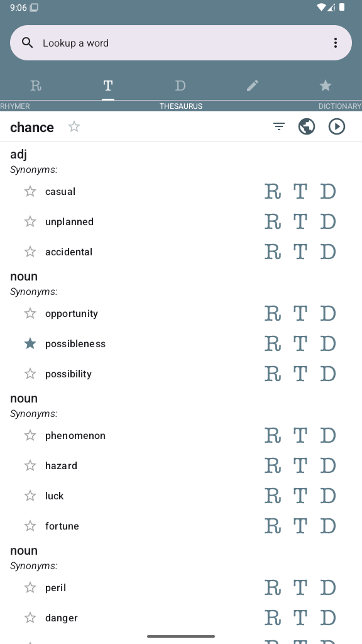Viewport: 362px width, 644px height.
Task: Favorite the headword chance with its star
Action: coord(74,126)
